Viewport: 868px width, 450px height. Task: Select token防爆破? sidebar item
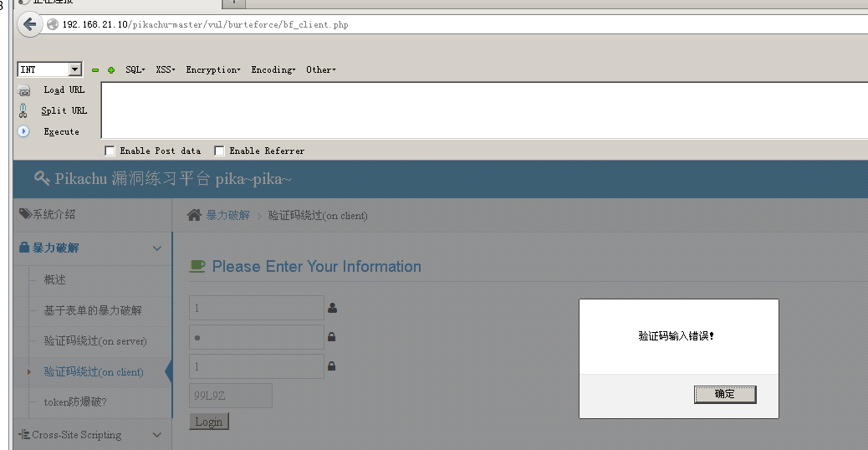(x=75, y=401)
